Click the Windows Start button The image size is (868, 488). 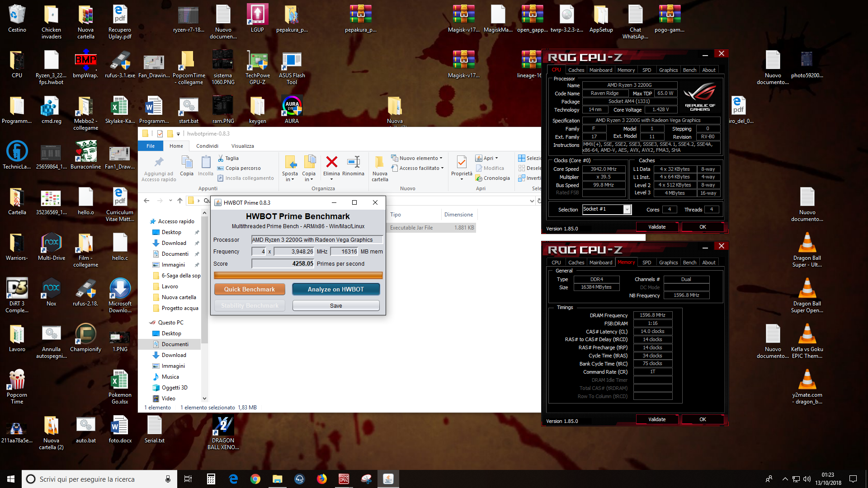11,479
